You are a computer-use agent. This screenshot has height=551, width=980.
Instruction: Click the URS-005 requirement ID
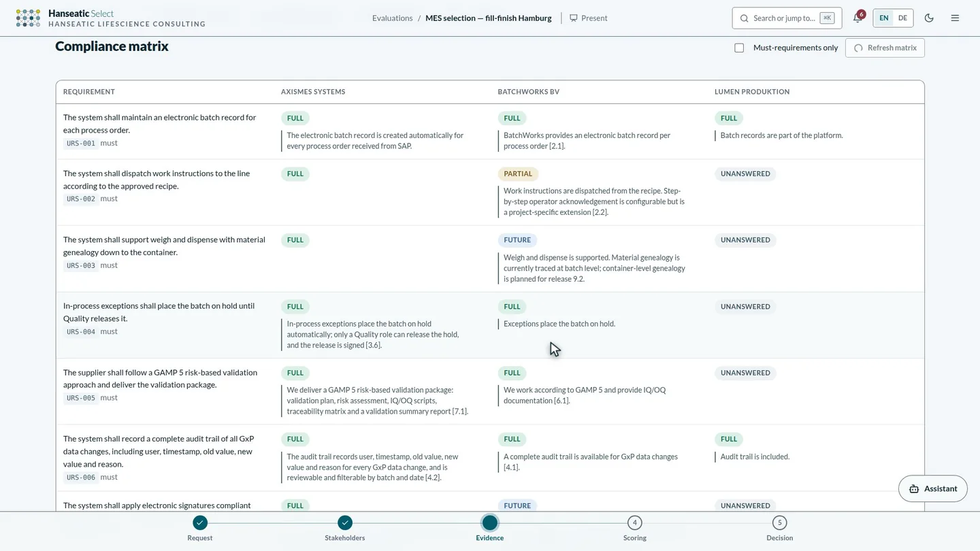click(81, 398)
